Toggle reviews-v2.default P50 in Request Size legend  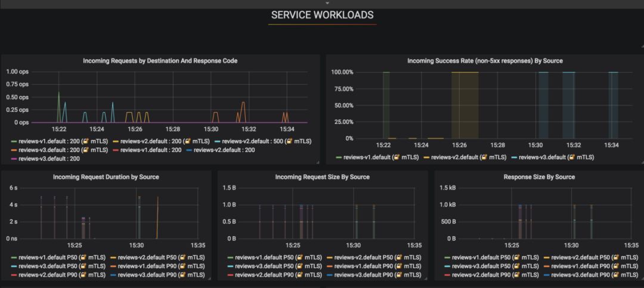click(377, 258)
